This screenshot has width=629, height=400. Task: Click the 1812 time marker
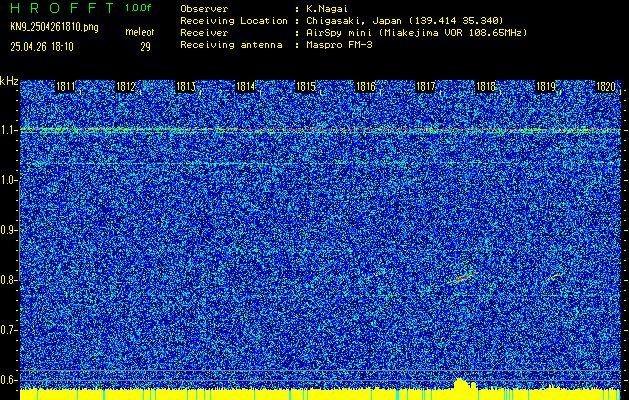125,87
